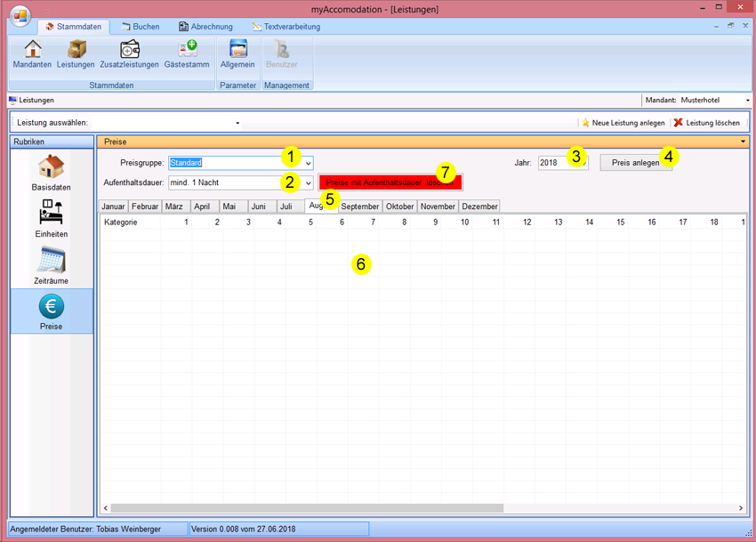Open the Aufenthaltsdauer dropdown
Viewport: 756px width, 542px height.
308,182
